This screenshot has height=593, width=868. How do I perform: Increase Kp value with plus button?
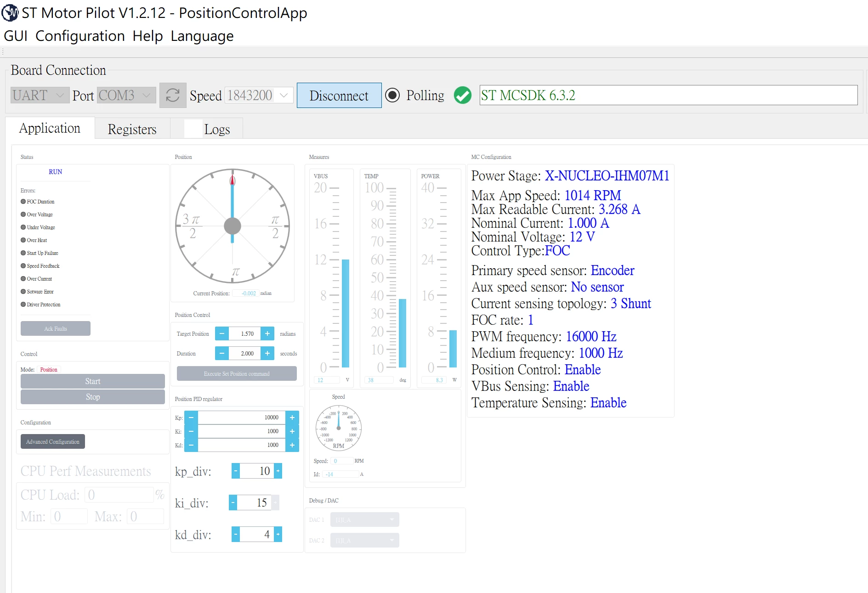tap(292, 418)
